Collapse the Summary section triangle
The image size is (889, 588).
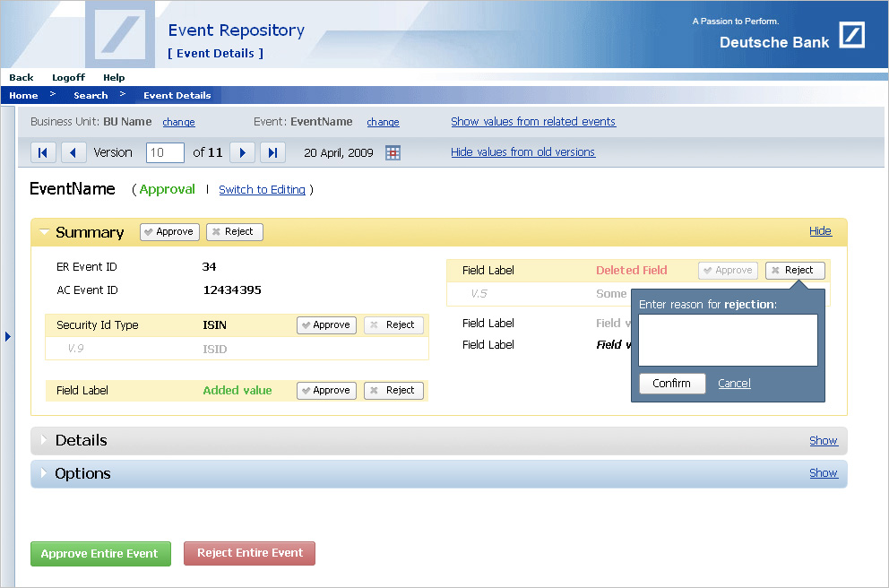[x=43, y=232]
